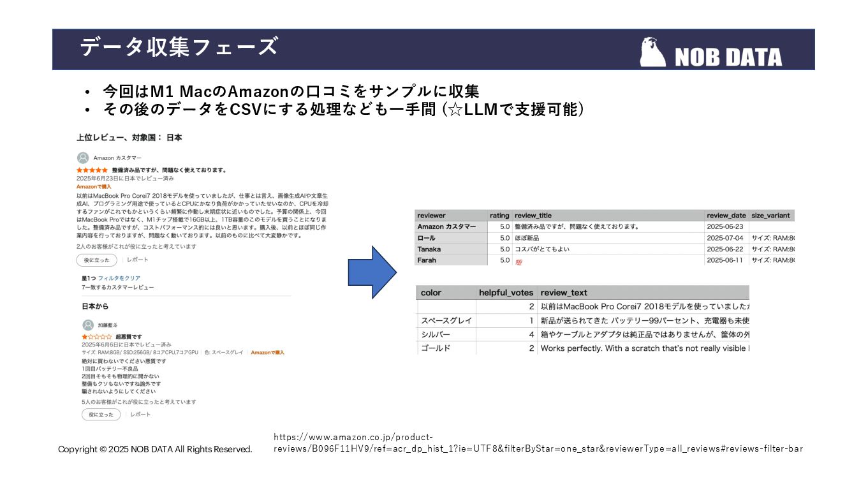Select the ゴールド color cell

click(x=446, y=348)
